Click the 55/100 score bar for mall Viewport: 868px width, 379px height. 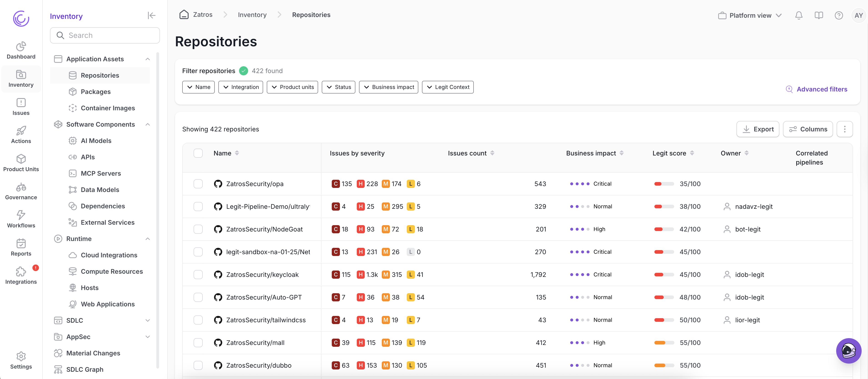(664, 343)
